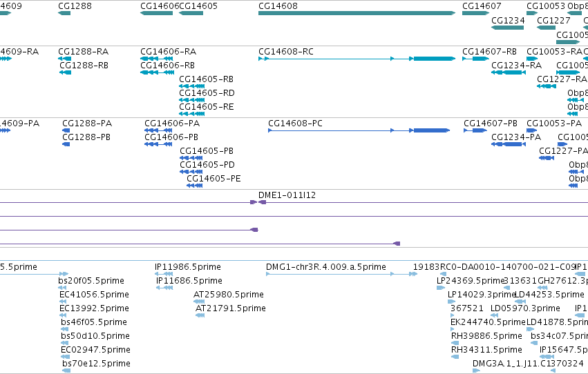Click the IP11986.5prime EST label
The image size is (588, 374).
tap(188, 267)
